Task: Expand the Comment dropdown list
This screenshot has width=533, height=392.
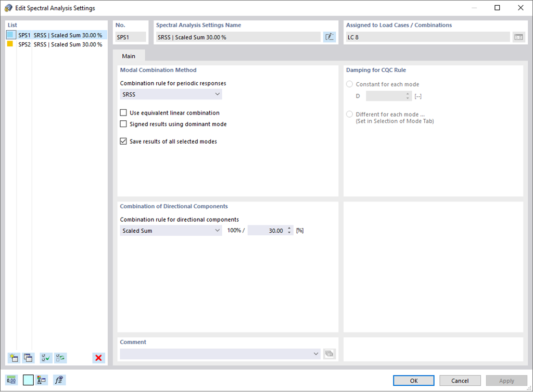Action: point(316,353)
